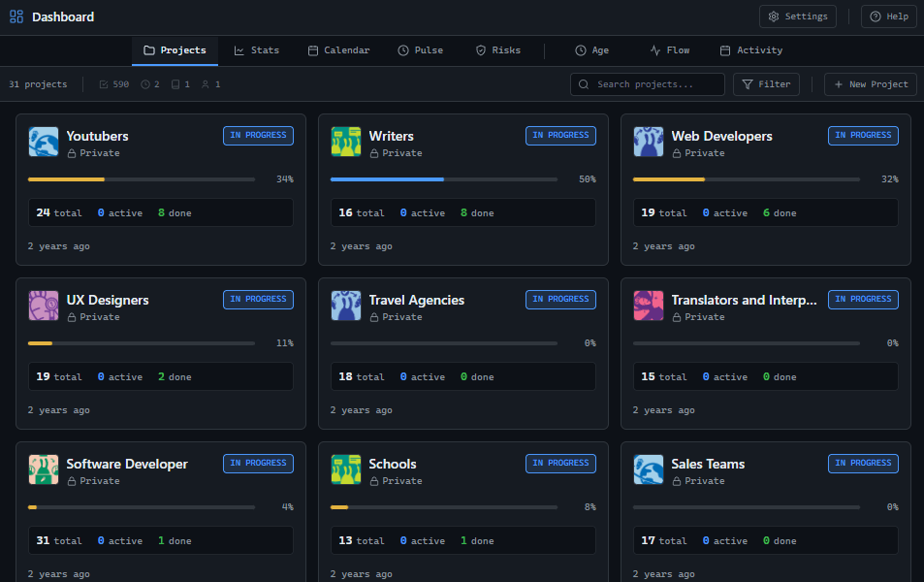The width and height of the screenshot is (924, 582).
Task: Switch to the Stats tab
Action: click(256, 50)
